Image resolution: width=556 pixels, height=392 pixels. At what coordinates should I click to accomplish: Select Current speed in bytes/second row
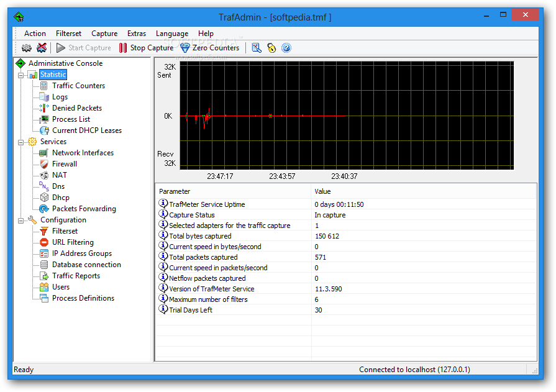346,246
